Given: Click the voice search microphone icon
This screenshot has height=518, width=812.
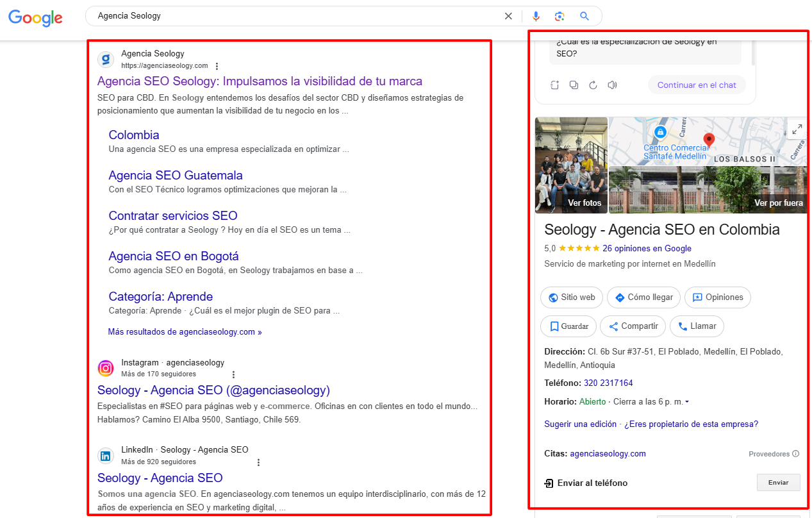Looking at the screenshot, I should tap(536, 16).
